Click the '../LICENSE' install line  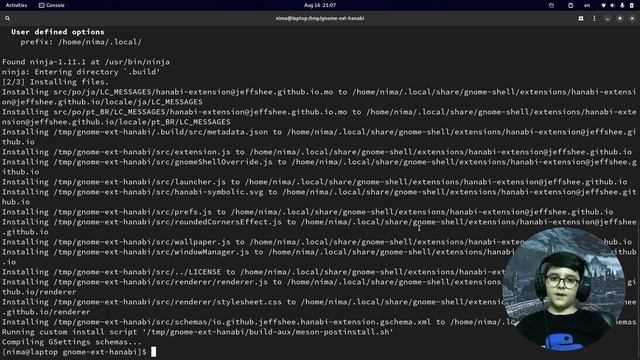pyautogui.click(x=253, y=272)
